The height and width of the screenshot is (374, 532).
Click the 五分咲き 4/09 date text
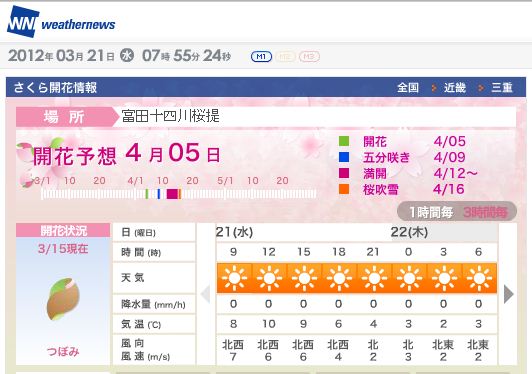pos(450,157)
